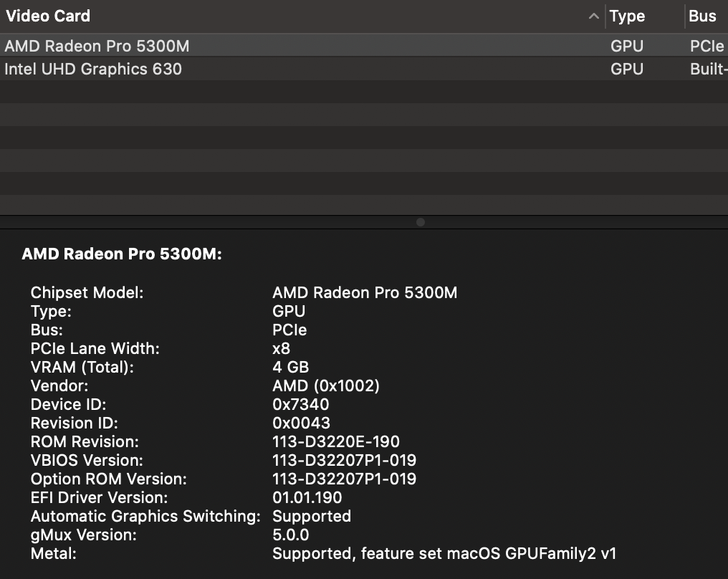The width and height of the screenshot is (728, 579).
Task: Click the GPU type cell for Intel UHD Graphics 630
Action: [x=627, y=69]
